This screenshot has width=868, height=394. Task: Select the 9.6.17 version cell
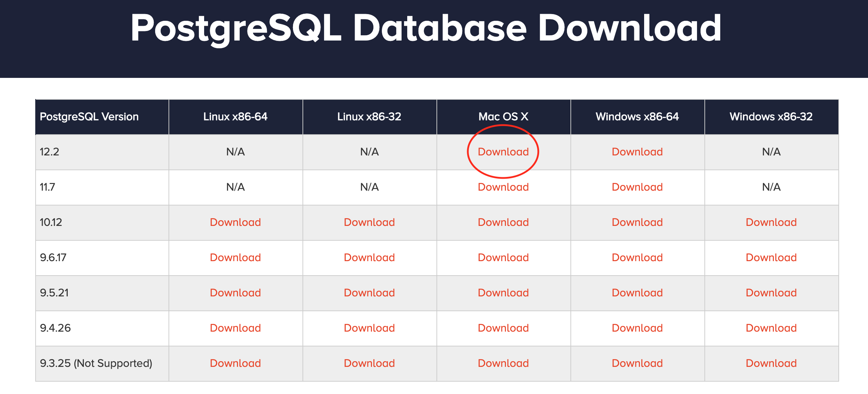tap(102, 258)
